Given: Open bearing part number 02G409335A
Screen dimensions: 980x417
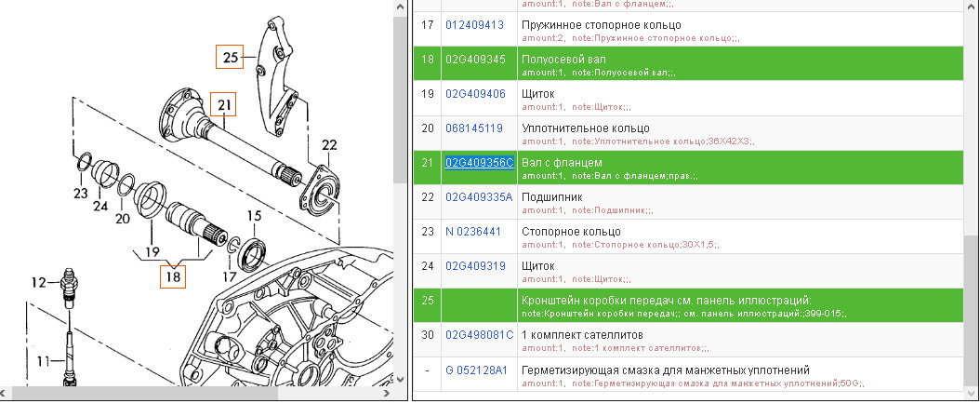Looking at the screenshot, I should click(479, 196).
